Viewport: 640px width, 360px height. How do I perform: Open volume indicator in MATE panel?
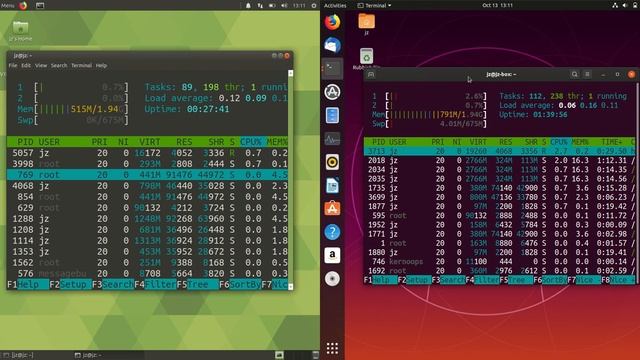click(284, 6)
